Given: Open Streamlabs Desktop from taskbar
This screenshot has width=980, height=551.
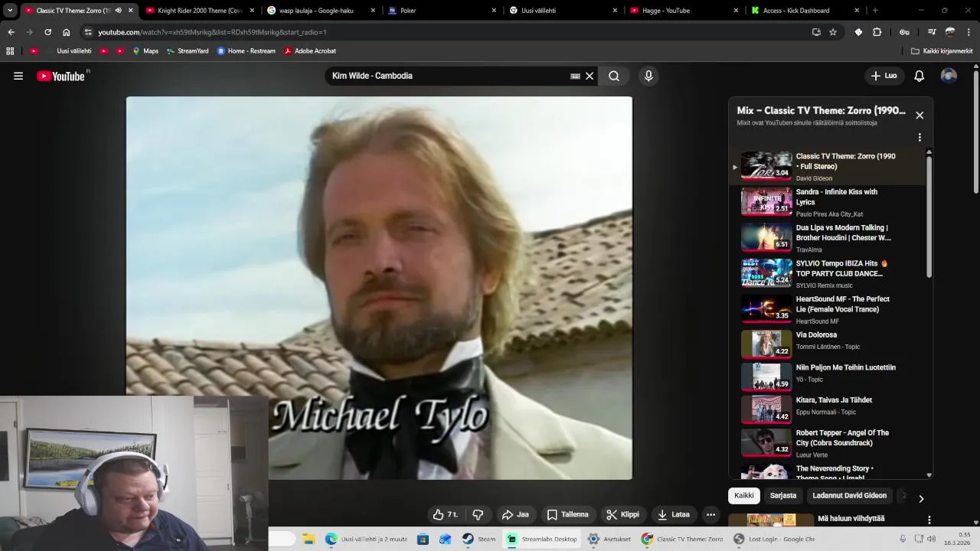Looking at the screenshot, I should [x=542, y=540].
